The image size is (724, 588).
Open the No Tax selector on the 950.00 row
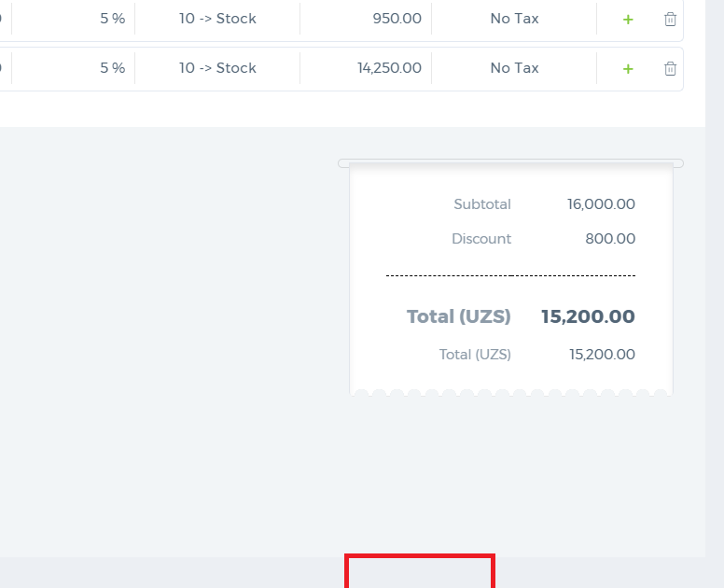514,19
